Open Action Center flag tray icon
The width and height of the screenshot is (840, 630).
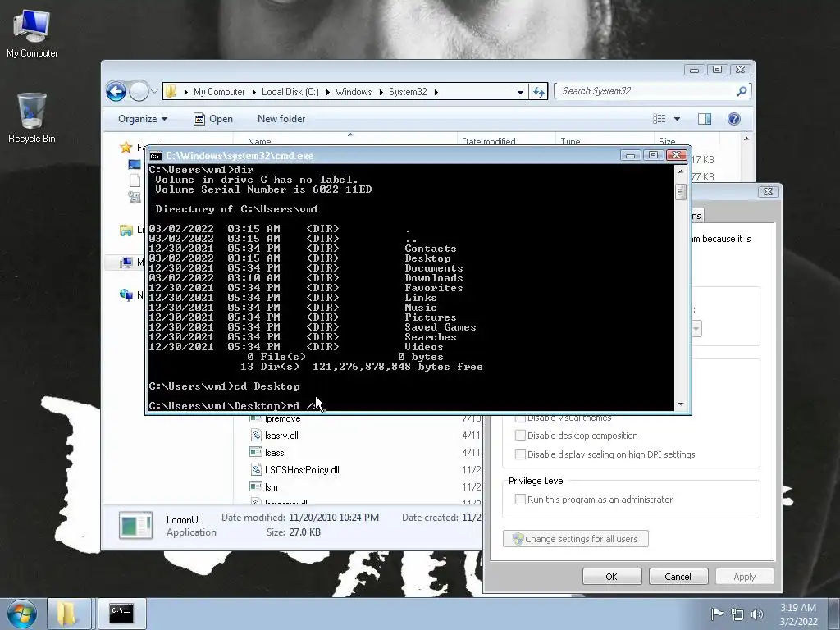tap(717, 614)
